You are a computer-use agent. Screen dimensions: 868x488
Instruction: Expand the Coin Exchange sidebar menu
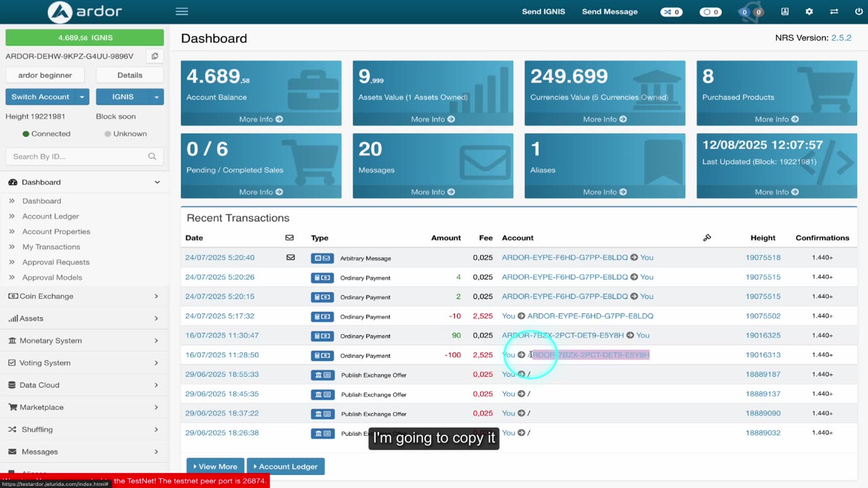85,296
